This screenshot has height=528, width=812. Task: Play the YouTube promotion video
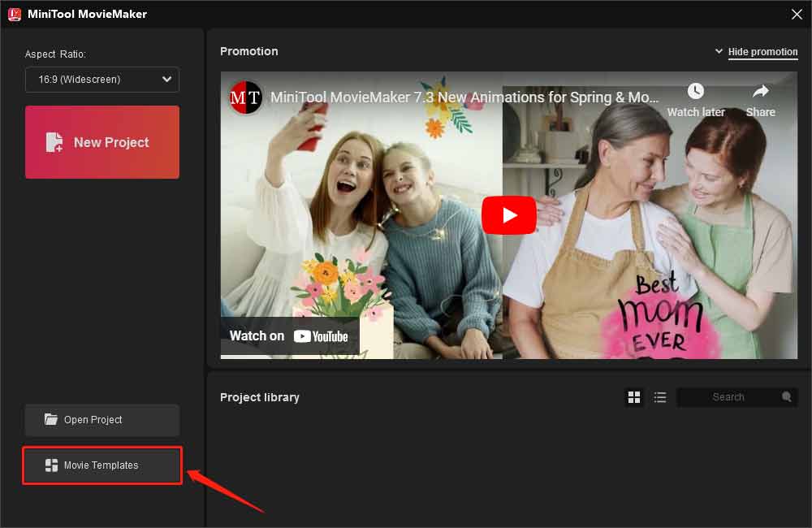click(509, 215)
